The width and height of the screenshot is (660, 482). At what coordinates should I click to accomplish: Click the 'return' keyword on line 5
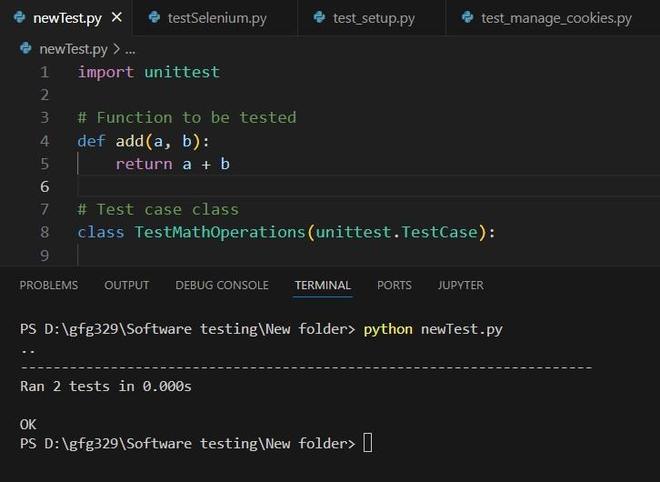click(144, 164)
